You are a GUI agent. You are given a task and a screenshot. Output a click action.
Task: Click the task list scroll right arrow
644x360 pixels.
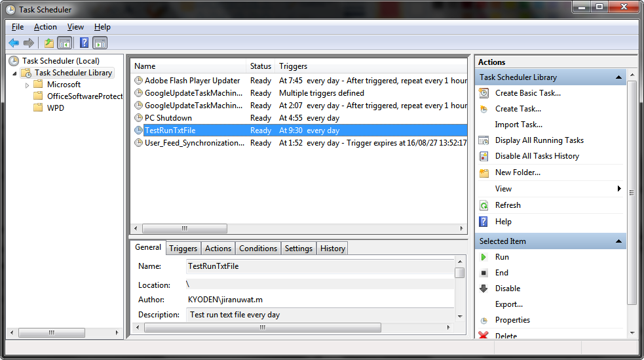462,228
